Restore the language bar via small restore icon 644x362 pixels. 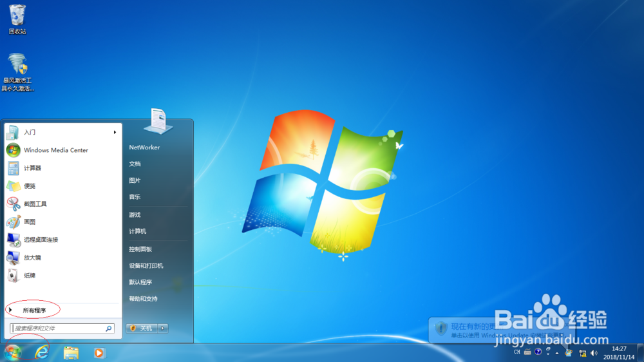[548, 349]
